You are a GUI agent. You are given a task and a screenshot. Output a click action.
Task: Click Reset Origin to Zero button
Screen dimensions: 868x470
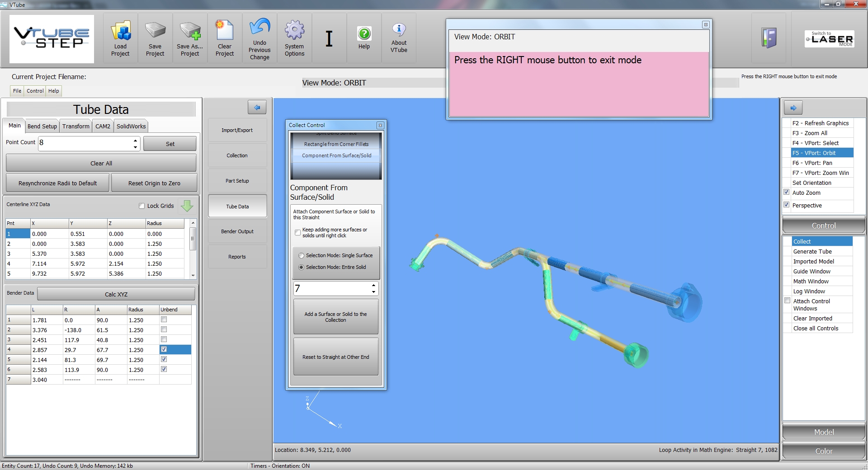pos(154,183)
